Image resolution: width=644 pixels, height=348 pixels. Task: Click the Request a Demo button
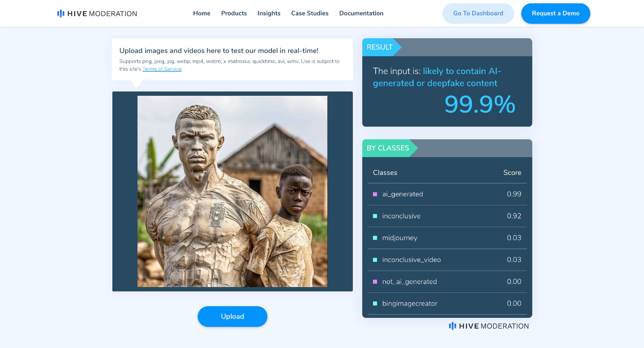click(555, 13)
